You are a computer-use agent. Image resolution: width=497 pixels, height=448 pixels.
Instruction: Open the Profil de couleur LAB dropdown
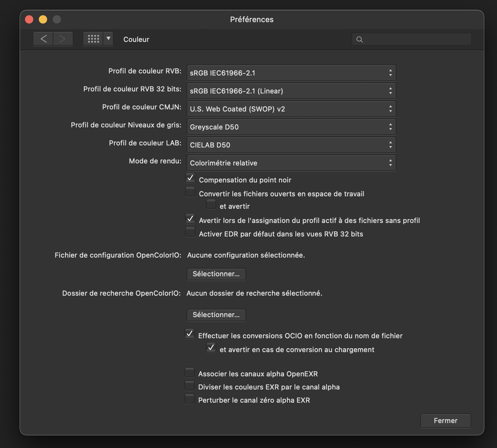coord(291,145)
